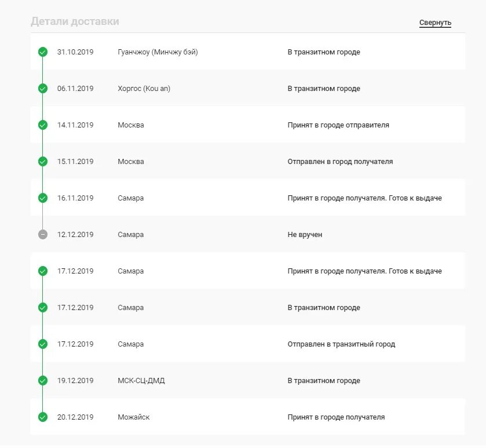Screen dimensions: 486x448
Task: Click the МСК-СЦ-ДМД location text
Action: 141,381
